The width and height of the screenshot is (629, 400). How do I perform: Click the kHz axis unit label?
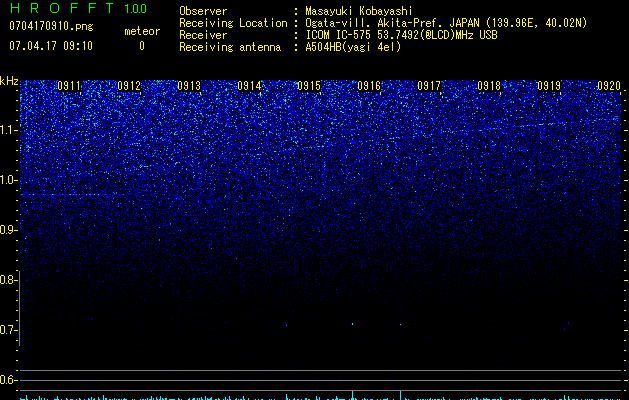pos(9,81)
